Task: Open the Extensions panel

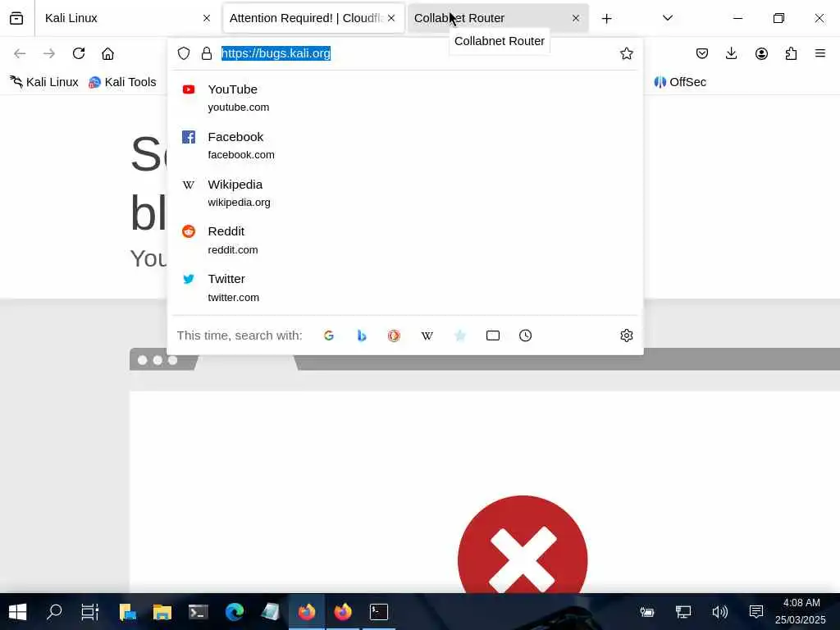Action: [791, 53]
